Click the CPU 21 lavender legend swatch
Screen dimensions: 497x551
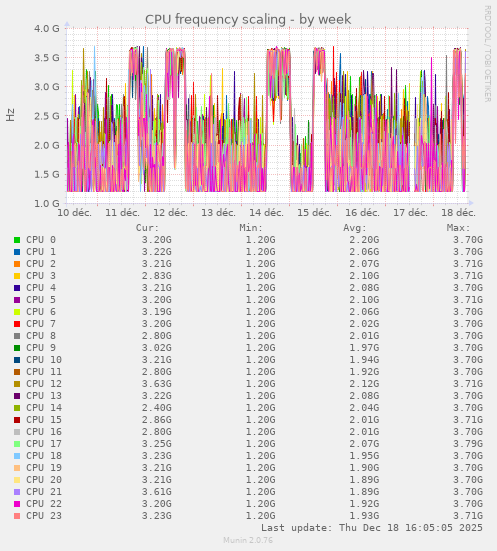pos(17,492)
